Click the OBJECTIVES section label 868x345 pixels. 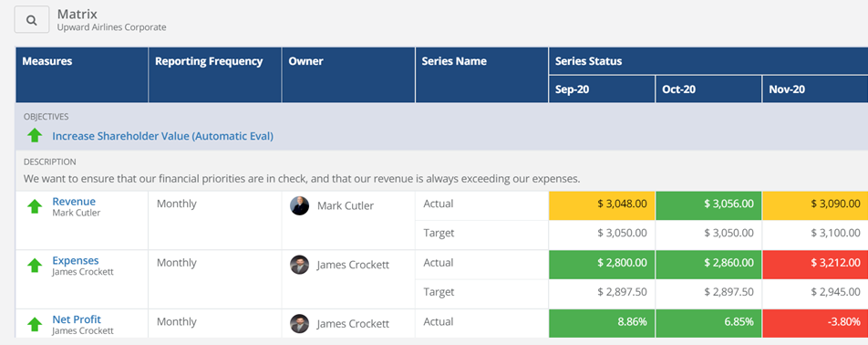click(x=46, y=117)
